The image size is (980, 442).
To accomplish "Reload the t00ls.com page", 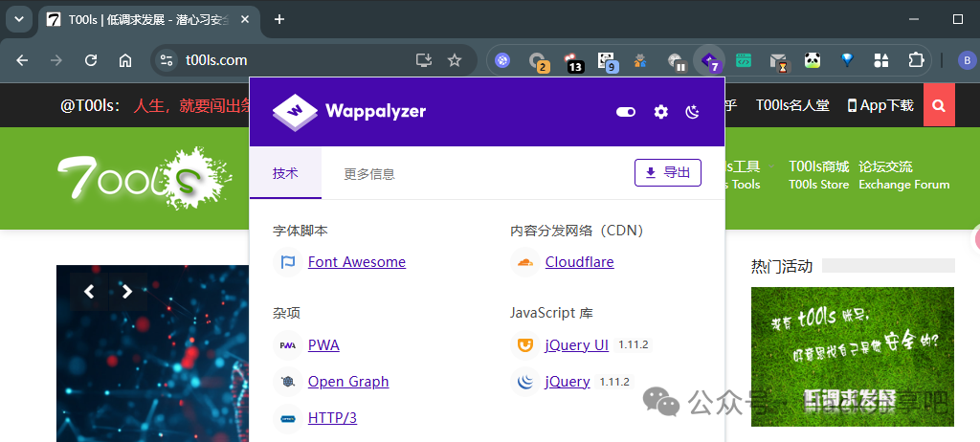I will coord(91,60).
